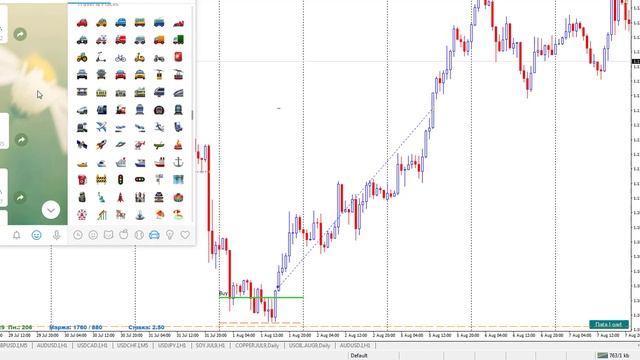Open the objects light bulb category
Viewport: 640px width, 360px height.
[170, 235]
